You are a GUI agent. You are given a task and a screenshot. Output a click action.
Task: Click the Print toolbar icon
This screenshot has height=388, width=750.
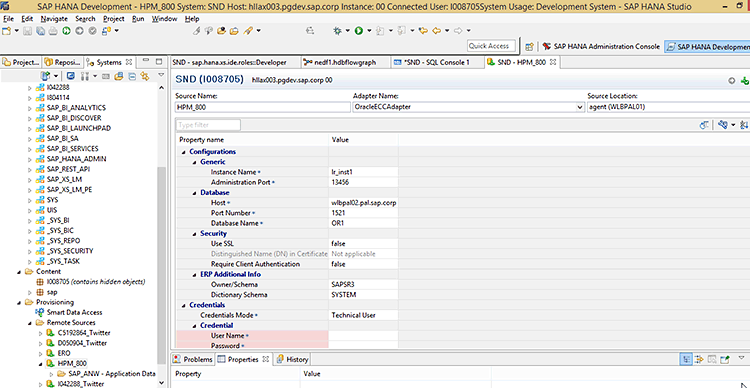point(53,31)
